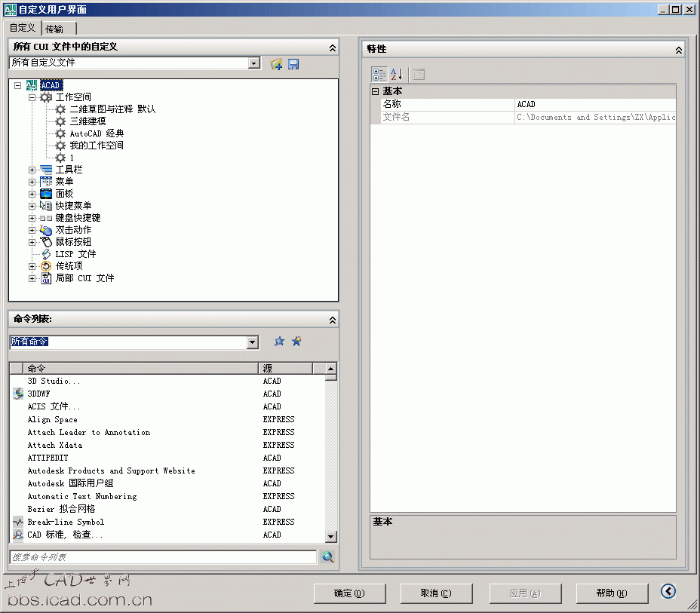Click the 确定 button
Image resolution: width=700 pixels, height=613 pixels.
tap(349, 593)
